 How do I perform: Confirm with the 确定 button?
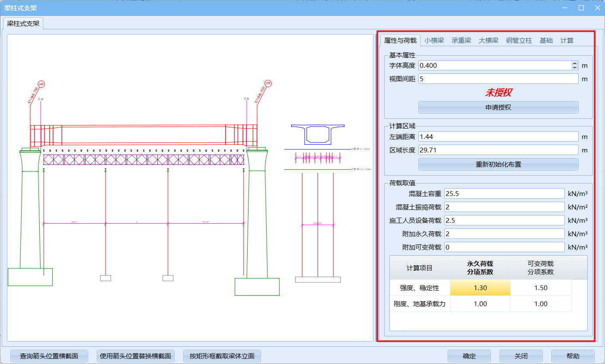[469, 356]
